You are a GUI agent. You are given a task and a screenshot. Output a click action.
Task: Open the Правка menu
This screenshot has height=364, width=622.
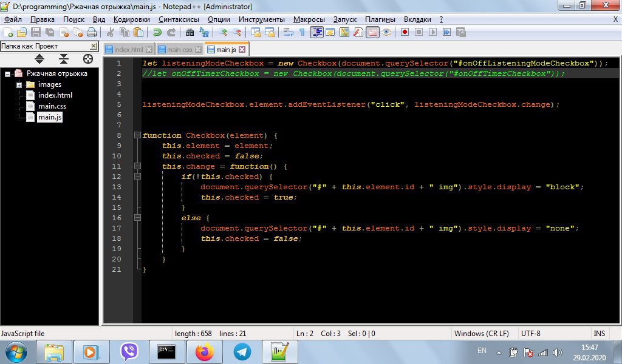[43, 19]
